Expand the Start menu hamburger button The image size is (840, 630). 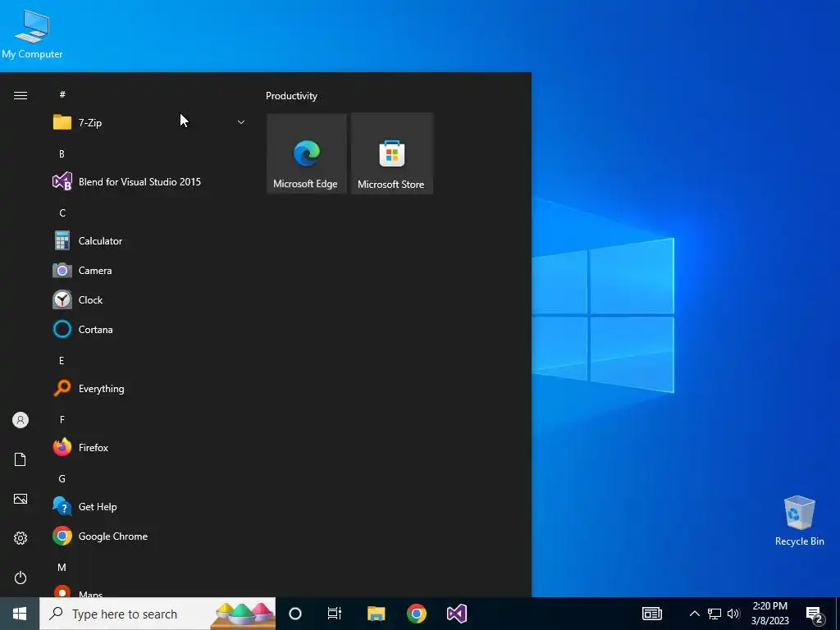[21, 95]
